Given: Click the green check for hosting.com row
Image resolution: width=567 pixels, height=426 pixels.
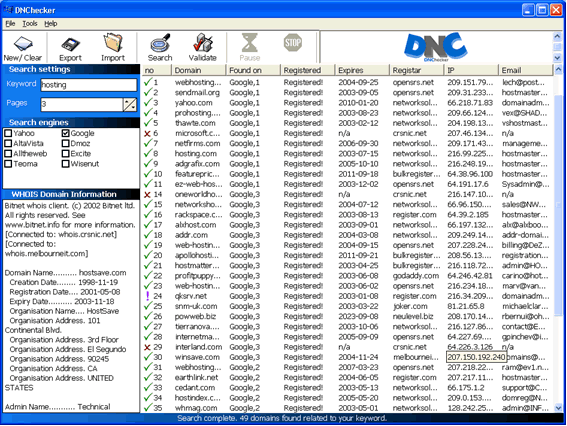Looking at the screenshot, I should point(148,153).
